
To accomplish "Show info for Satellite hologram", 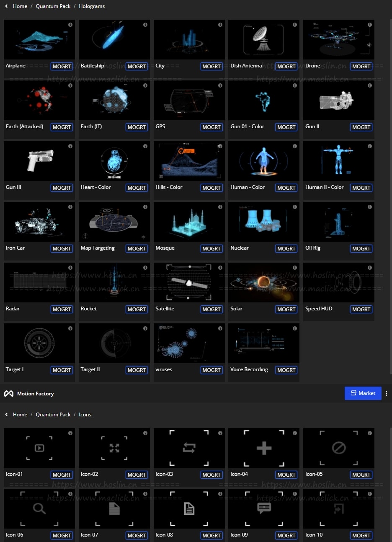I will (x=220, y=268).
